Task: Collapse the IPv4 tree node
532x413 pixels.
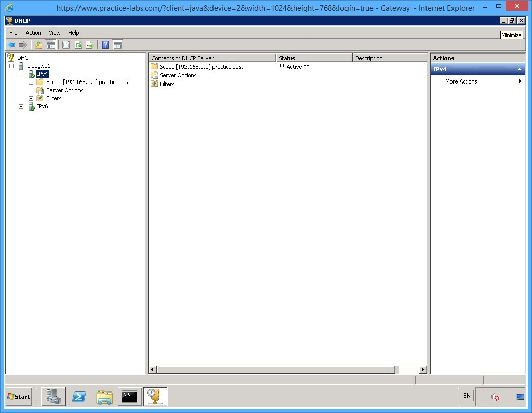Action: click(21, 74)
